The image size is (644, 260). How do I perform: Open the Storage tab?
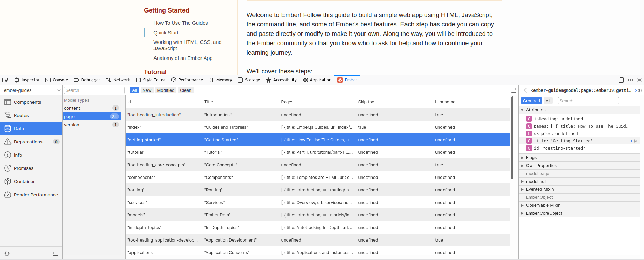pos(249,80)
